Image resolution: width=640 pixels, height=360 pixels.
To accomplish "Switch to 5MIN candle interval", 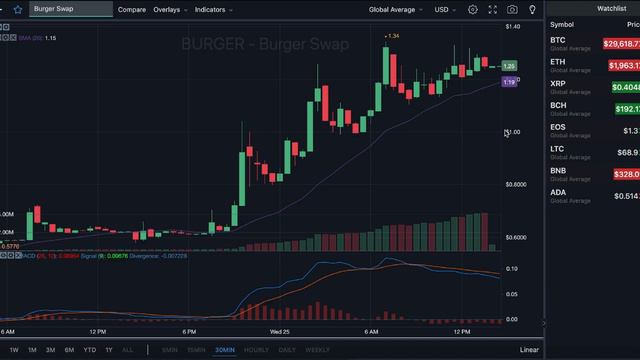I will [x=170, y=350].
